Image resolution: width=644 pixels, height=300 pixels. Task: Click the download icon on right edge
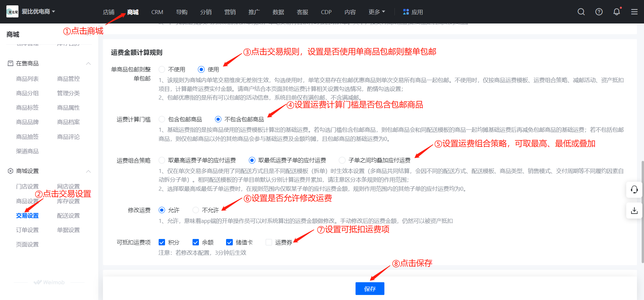[634, 211]
